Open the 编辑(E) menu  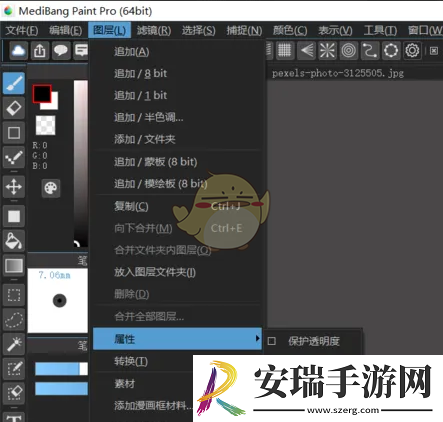coord(66,31)
